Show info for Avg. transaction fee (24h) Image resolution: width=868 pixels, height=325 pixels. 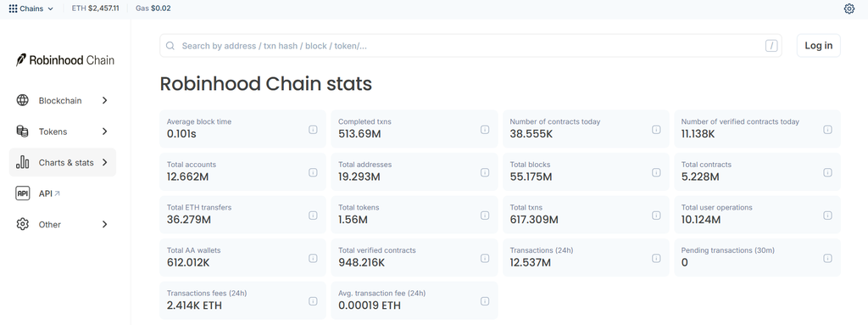484,301
